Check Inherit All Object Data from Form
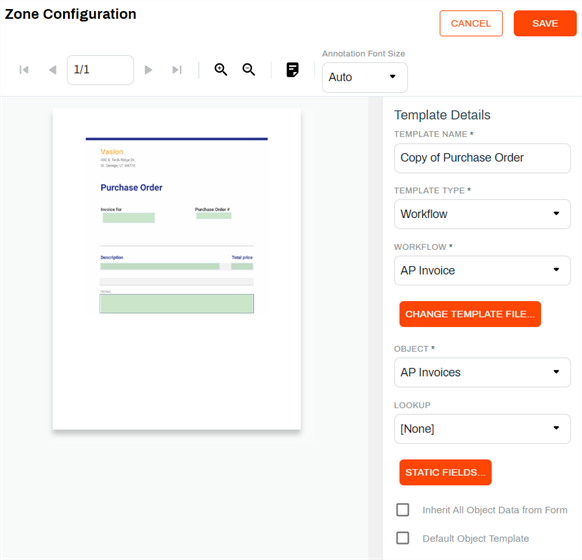 click(x=403, y=510)
